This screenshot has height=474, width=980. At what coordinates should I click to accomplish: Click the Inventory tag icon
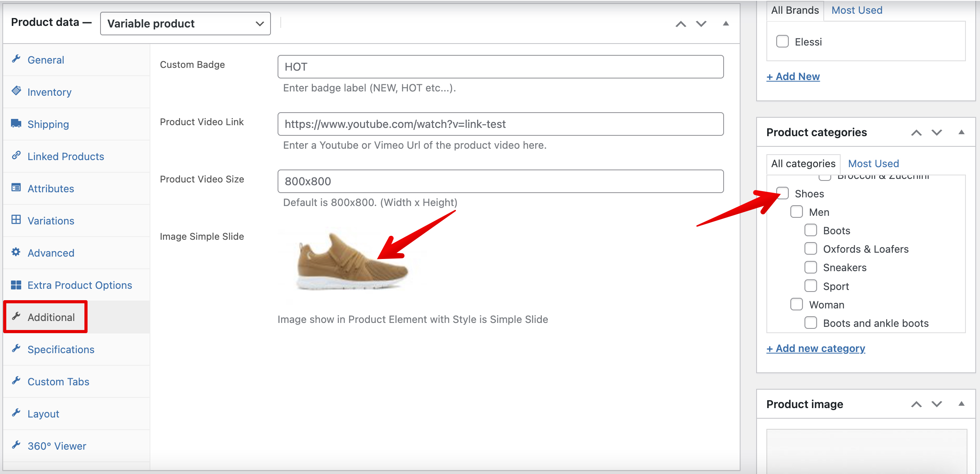point(16,91)
